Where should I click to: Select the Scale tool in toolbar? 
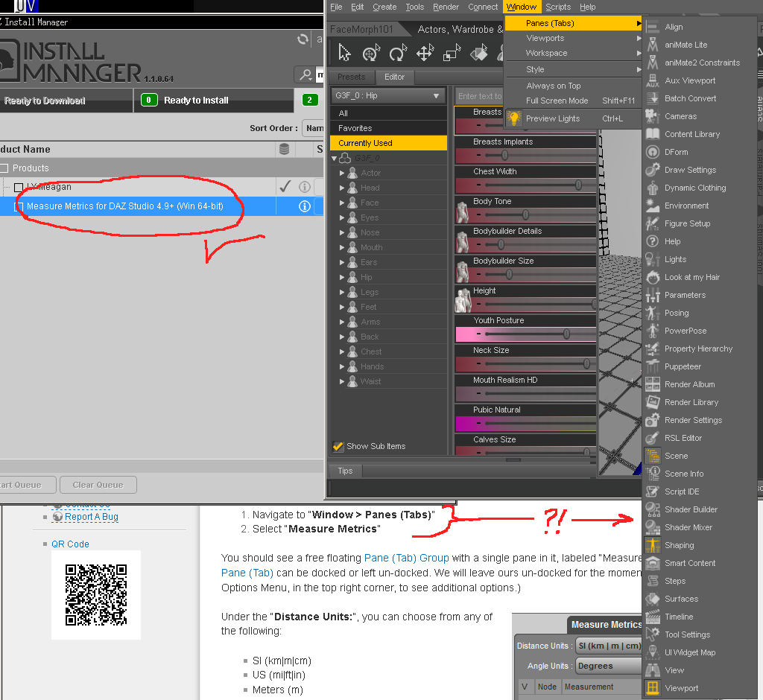(452, 53)
